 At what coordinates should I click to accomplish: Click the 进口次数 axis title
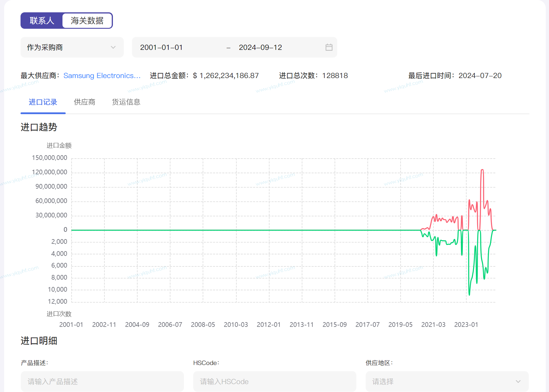pyautogui.click(x=59, y=314)
